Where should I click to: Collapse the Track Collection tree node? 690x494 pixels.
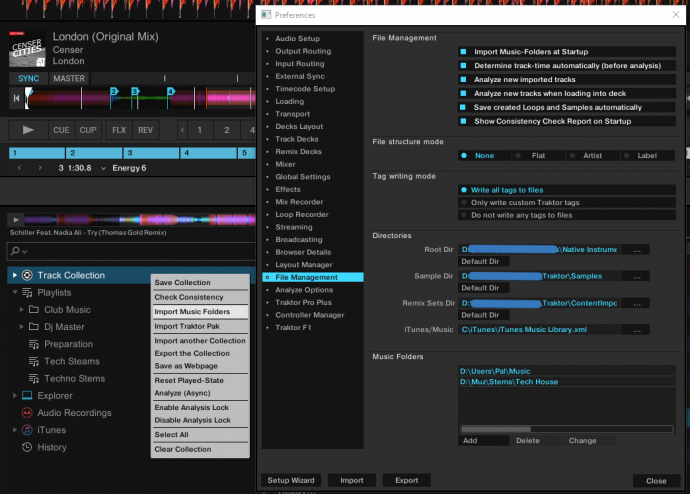pyautogui.click(x=15, y=275)
